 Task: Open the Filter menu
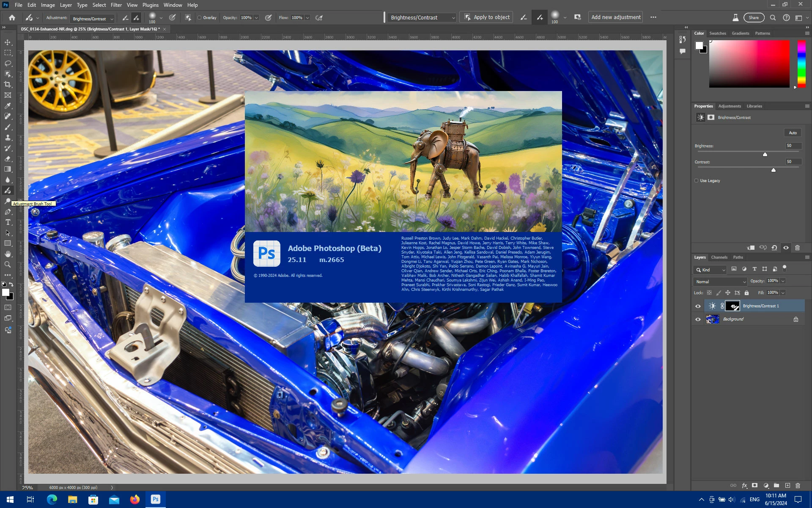point(116,5)
